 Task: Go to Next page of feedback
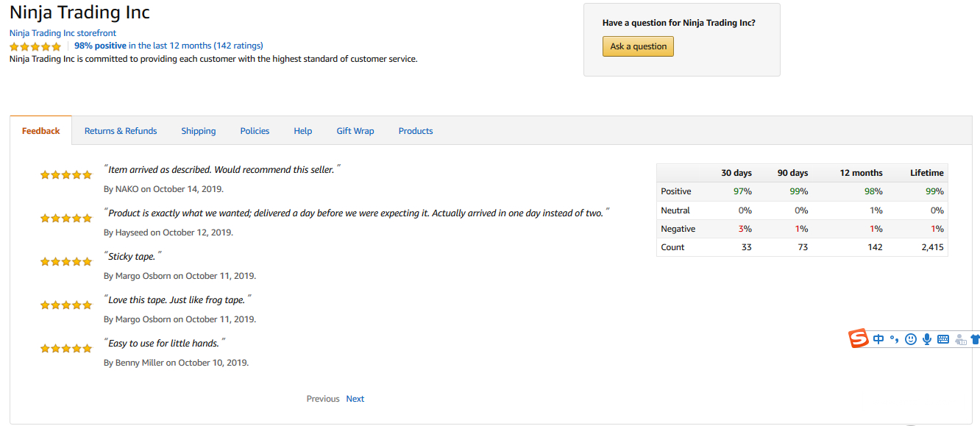pyautogui.click(x=355, y=399)
